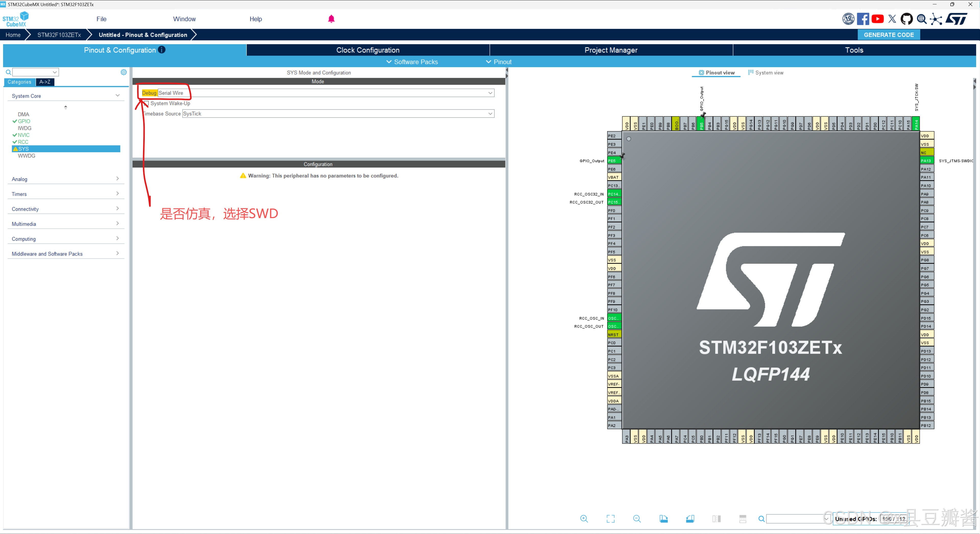This screenshot has width=980, height=534.
Task: Select RCC in System Core list
Action: pyautogui.click(x=23, y=142)
